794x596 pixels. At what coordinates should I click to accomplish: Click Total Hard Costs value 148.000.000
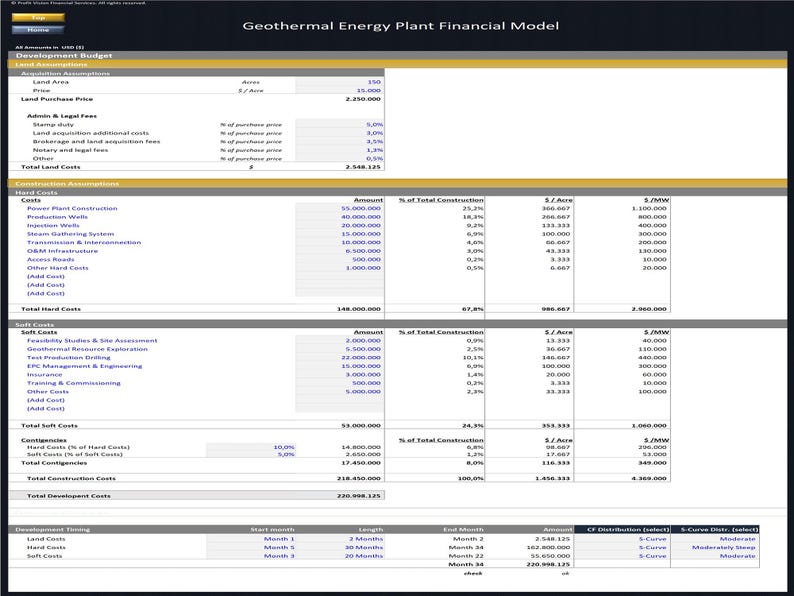click(359, 309)
